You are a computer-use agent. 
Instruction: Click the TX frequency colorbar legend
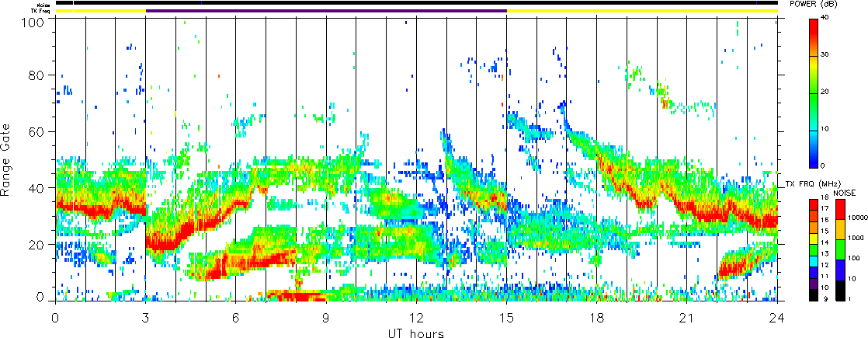[813, 249]
